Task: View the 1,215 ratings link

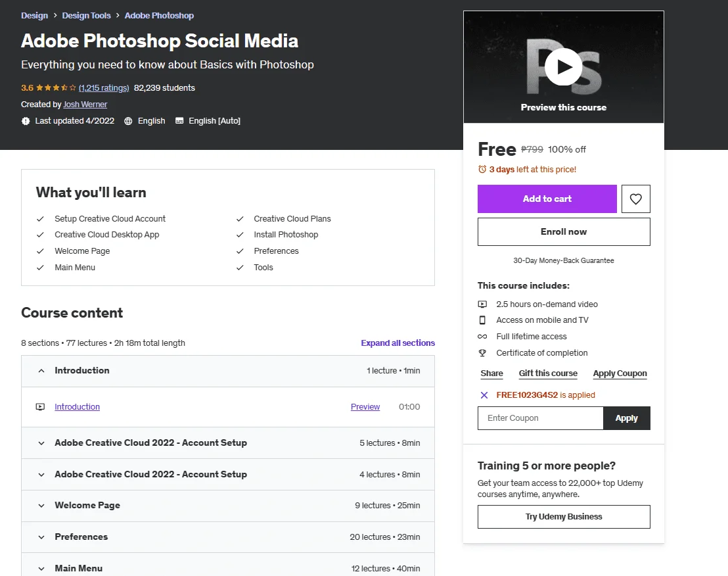Action: tap(104, 88)
